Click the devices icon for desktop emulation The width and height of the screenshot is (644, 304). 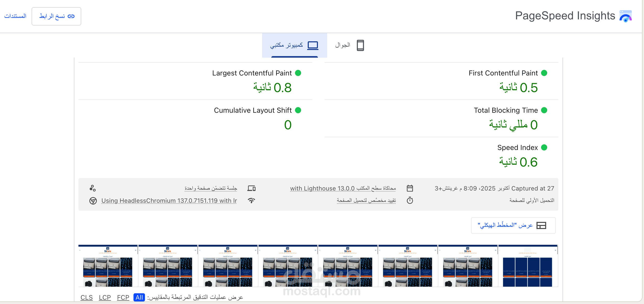pyautogui.click(x=251, y=188)
